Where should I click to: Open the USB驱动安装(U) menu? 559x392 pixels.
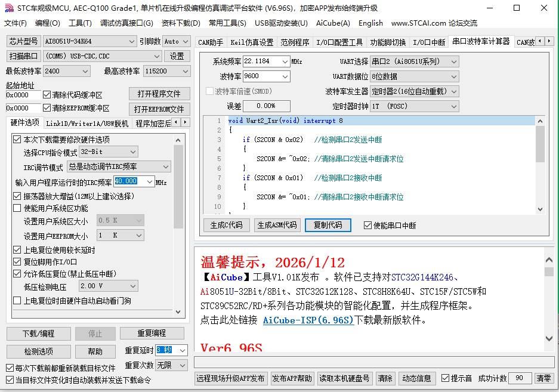click(280, 23)
